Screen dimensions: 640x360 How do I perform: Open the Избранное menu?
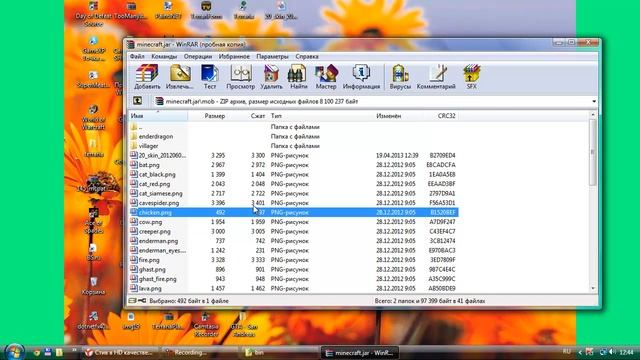[x=234, y=56]
